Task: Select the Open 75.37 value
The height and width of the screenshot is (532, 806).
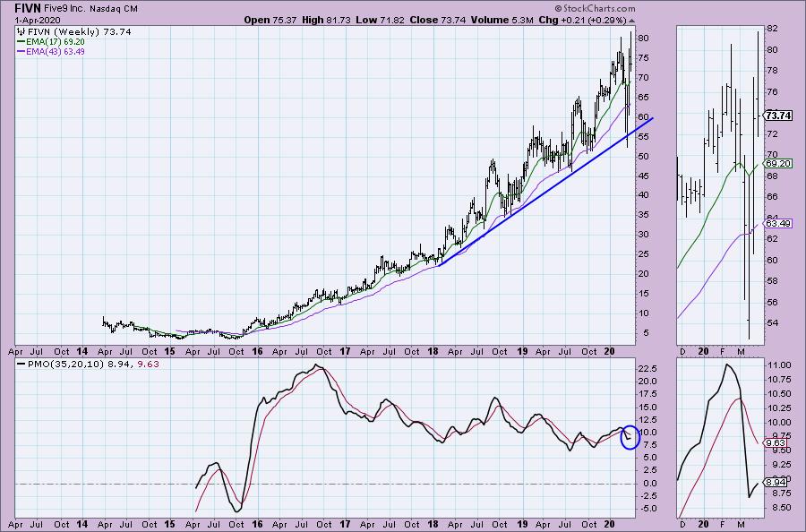Action: [x=270, y=20]
